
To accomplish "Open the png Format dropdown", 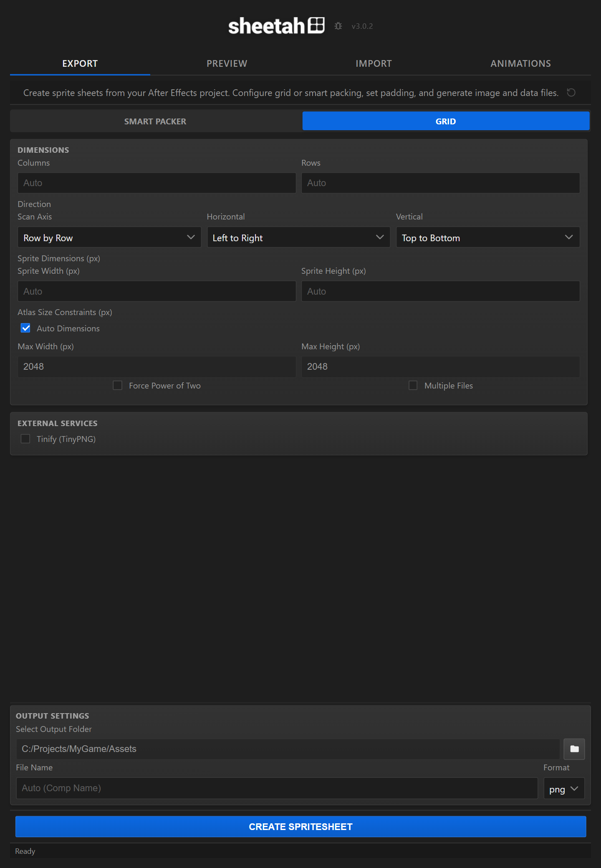I will tap(564, 788).
